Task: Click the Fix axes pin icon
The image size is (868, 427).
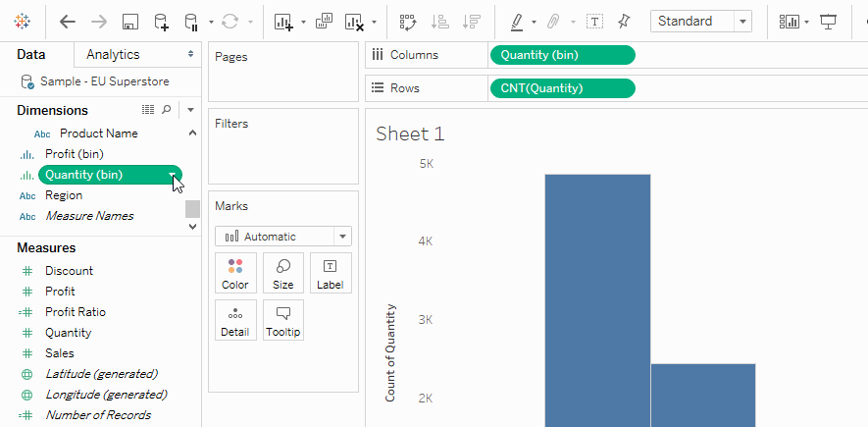Action: (x=624, y=21)
